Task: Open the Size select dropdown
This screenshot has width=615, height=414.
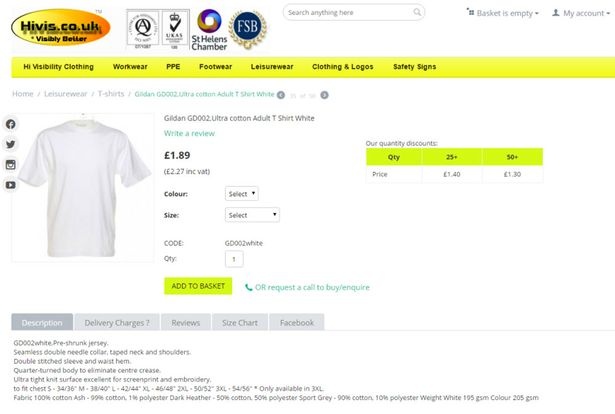Action: 252,215
